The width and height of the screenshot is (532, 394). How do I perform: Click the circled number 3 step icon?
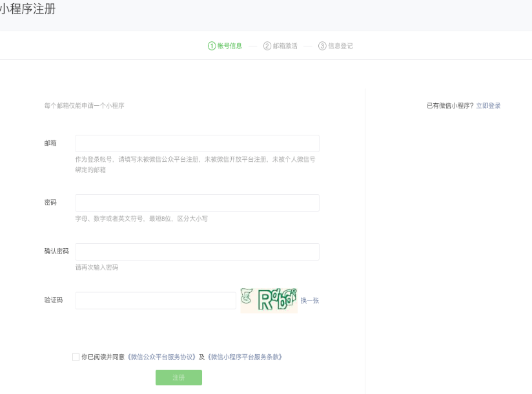322,46
